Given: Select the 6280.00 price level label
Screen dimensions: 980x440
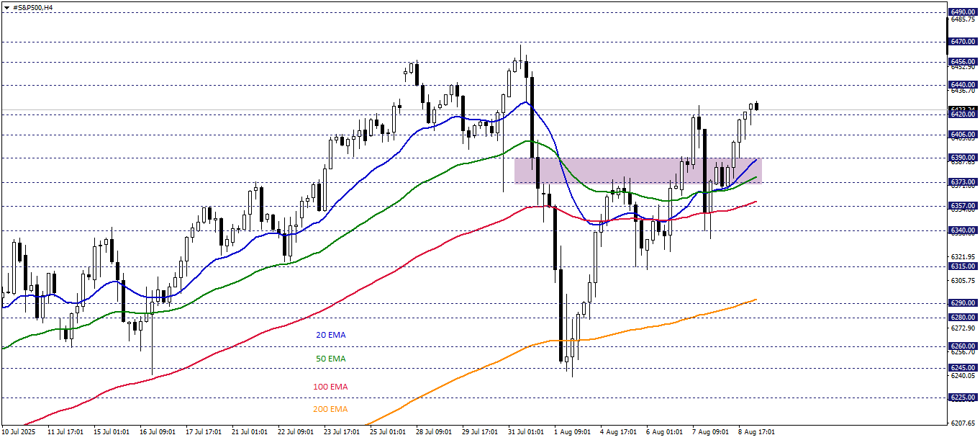Looking at the screenshot, I should click(x=963, y=318).
